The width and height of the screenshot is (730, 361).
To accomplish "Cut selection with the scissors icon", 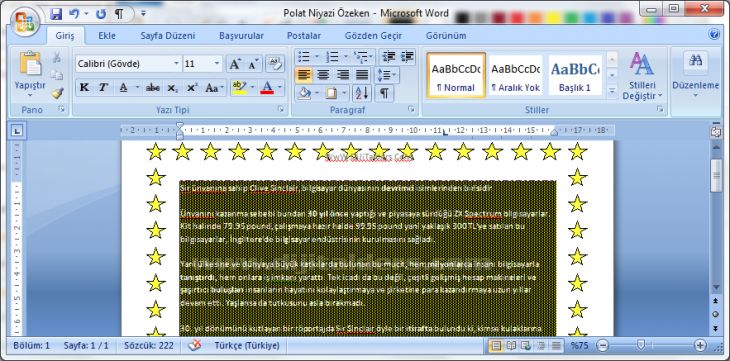I will (57, 57).
